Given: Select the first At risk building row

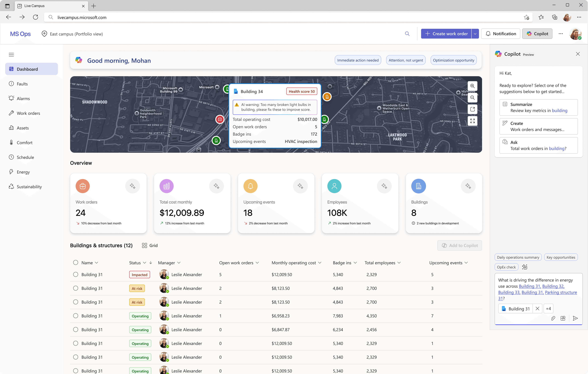Looking at the screenshot, I should pyautogui.click(x=76, y=288).
